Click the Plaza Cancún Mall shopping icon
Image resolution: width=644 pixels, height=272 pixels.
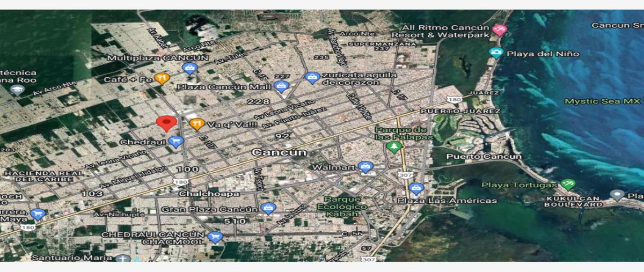point(281,86)
